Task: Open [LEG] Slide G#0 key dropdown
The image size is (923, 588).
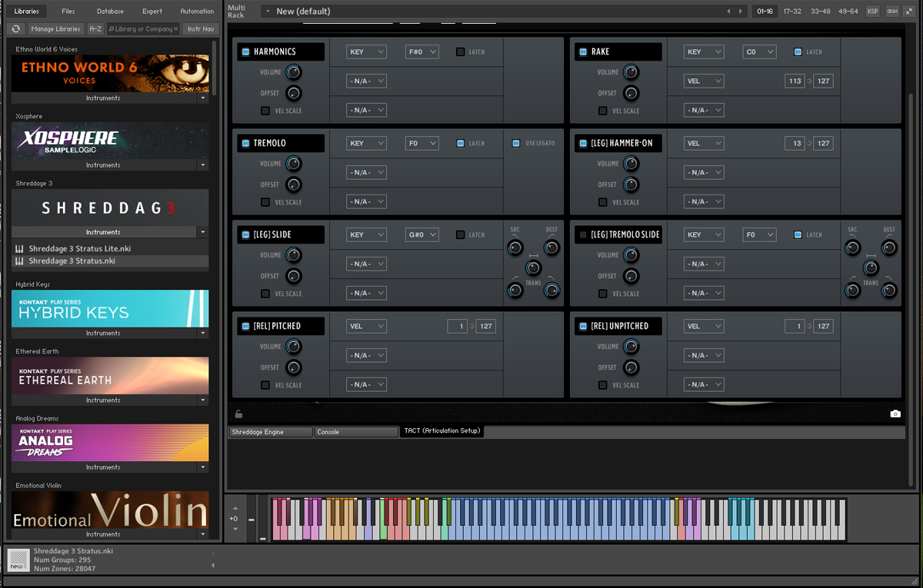Action: click(x=422, y=234)
